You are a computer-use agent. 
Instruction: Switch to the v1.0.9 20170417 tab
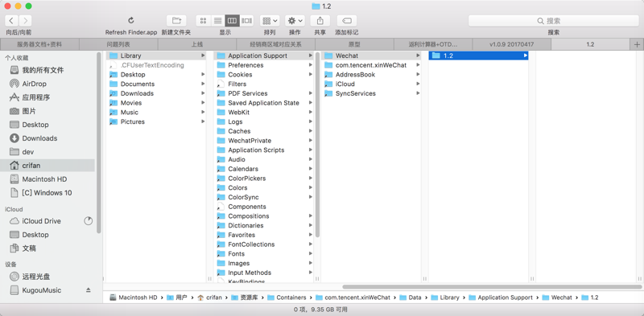pyautogui.click(x=512, y=44)
